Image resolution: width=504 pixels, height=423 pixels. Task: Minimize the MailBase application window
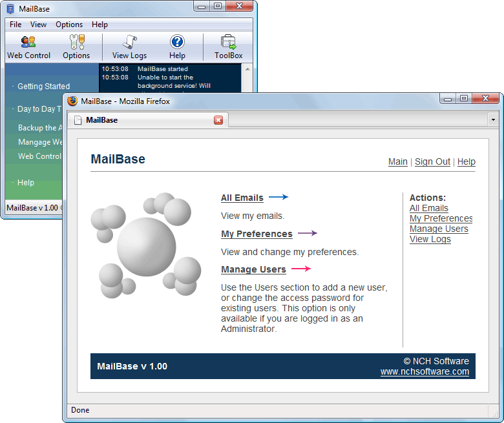point(202,6)
